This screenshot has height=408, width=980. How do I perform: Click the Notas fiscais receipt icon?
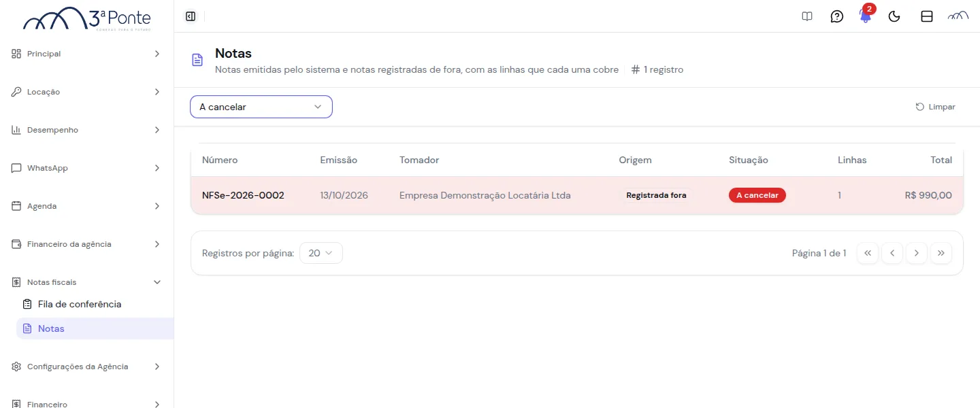tap(16, 282)
